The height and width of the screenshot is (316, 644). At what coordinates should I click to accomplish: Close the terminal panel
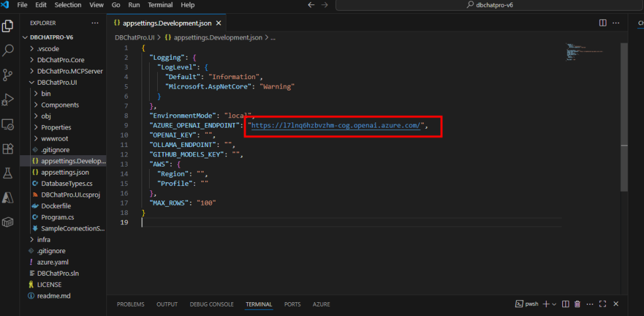pos(616,304)
